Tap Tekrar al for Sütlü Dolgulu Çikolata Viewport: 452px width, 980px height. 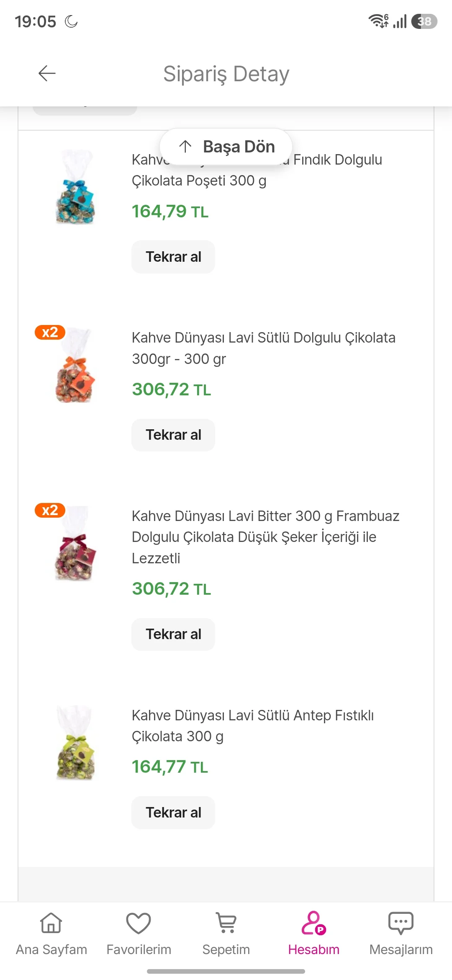pos(173,435)
